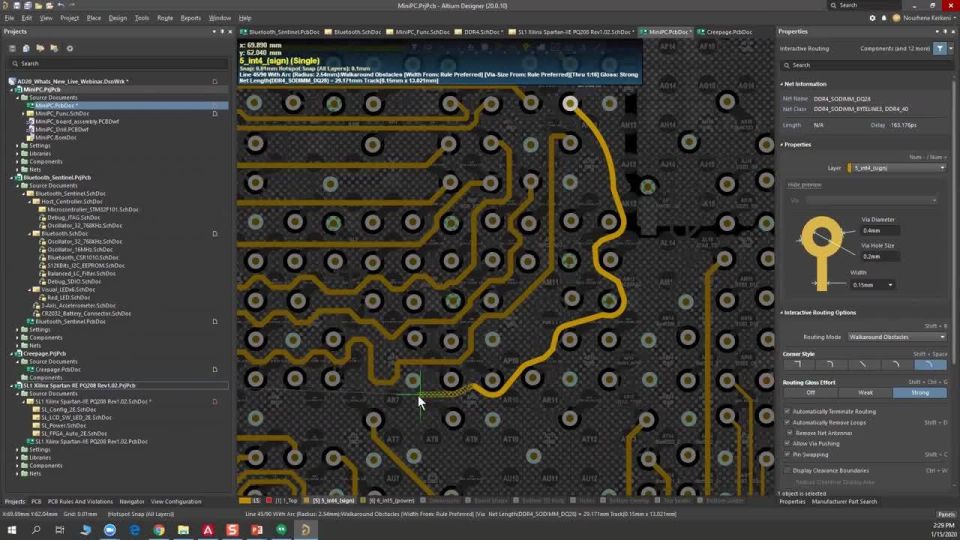Image resolution: width=960 pixels, height=540 pixels.
Task: Open the Width dropdown arrow
Action: point(890,285)
